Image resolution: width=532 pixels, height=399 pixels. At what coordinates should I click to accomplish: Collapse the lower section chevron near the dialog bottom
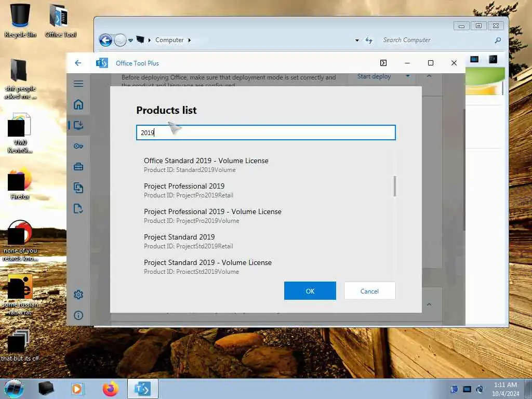[x=429, y=304]
